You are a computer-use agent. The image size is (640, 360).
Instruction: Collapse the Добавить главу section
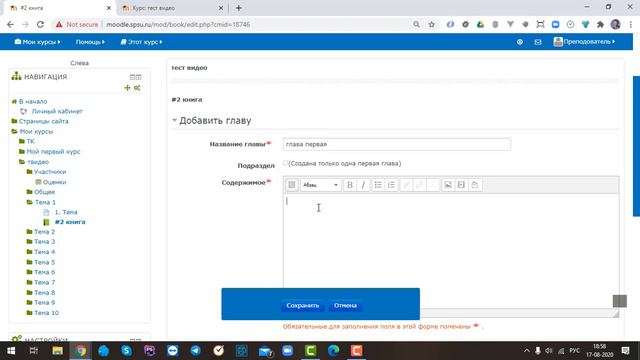click(x=174, y=120)
